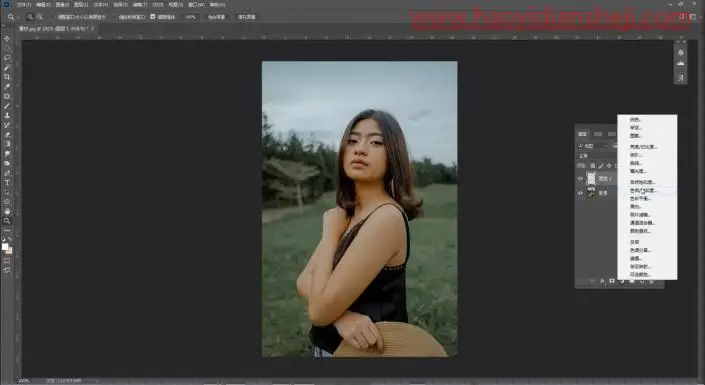Click the zoom percentage in status bar

point(23,381)
